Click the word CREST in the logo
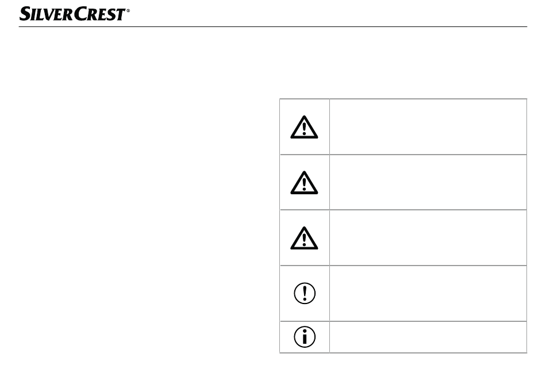The image size is (546, 392). [x=100, y=14]
